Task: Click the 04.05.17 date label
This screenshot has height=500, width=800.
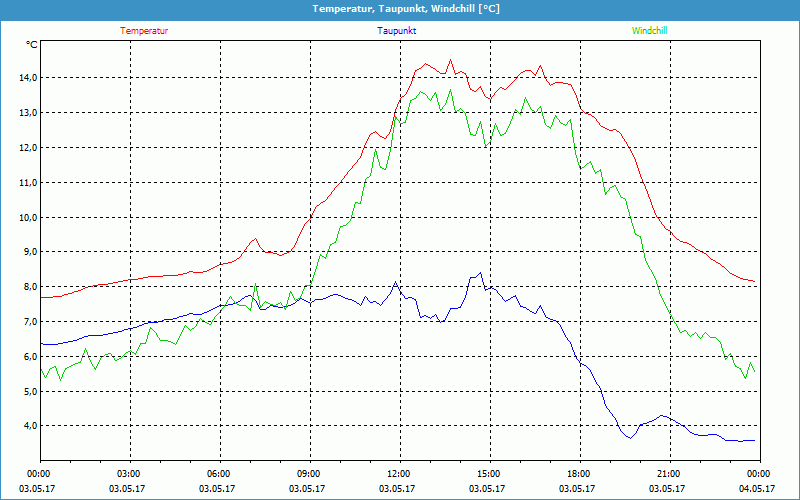Action: point(757,489)
